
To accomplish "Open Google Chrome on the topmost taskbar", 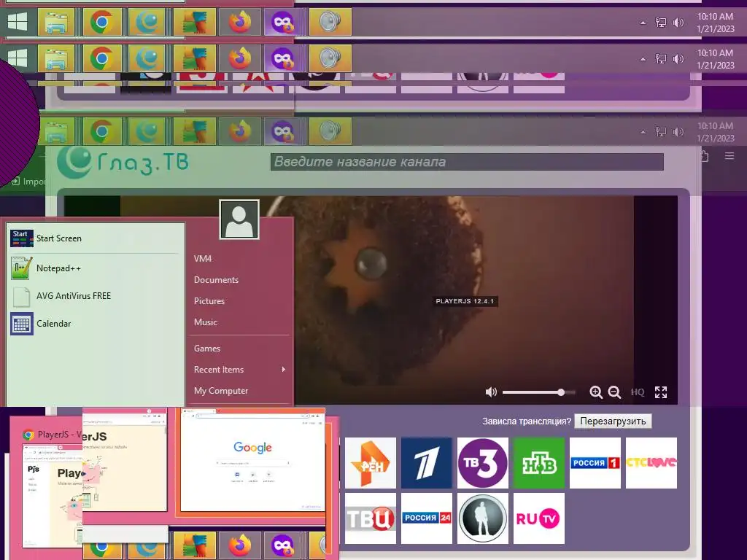I will point(101,22).
